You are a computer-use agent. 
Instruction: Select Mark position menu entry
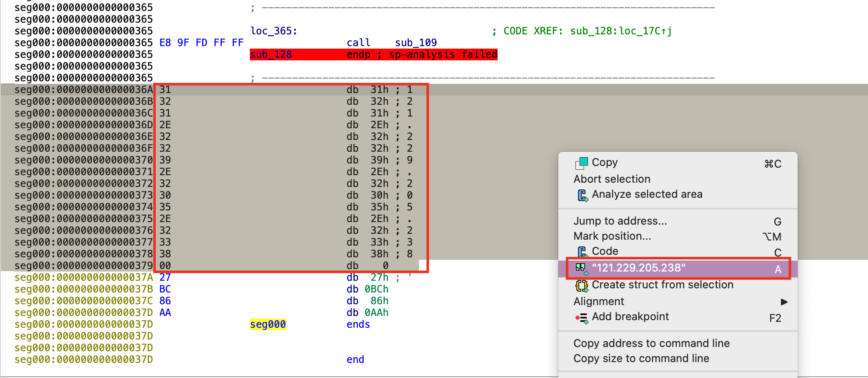612,236
